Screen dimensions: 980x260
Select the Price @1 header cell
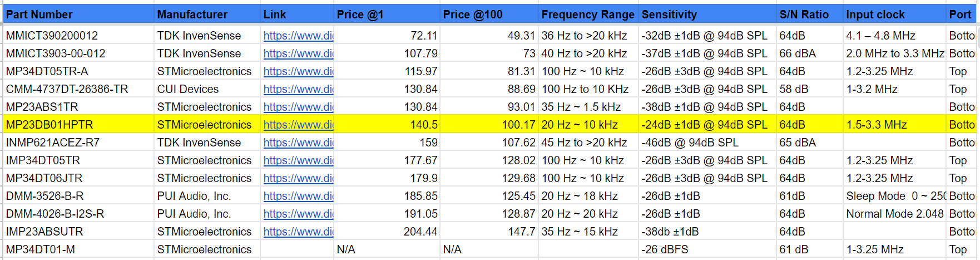click(x=387, y=14)
